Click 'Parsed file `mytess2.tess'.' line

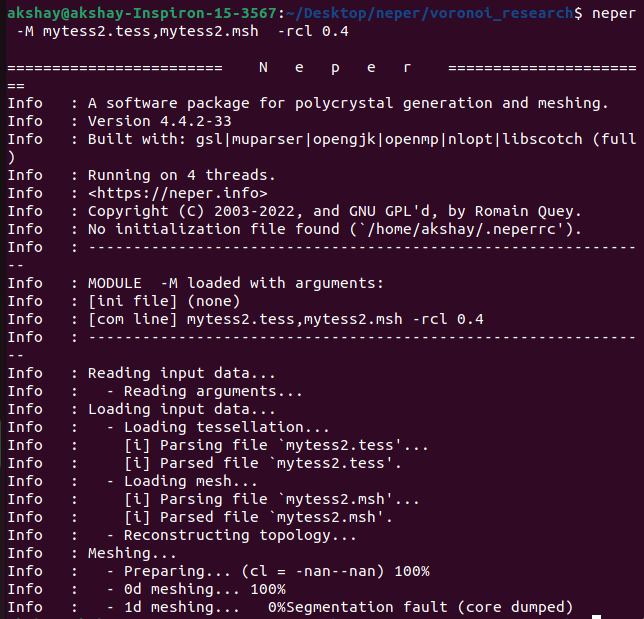coord(263,463)
